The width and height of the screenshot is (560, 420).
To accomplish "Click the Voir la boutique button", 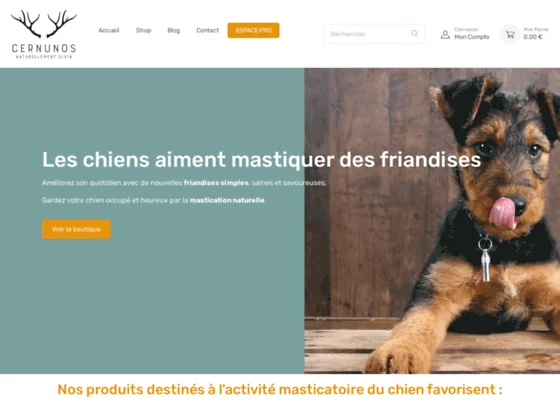I will pos(76,229).
